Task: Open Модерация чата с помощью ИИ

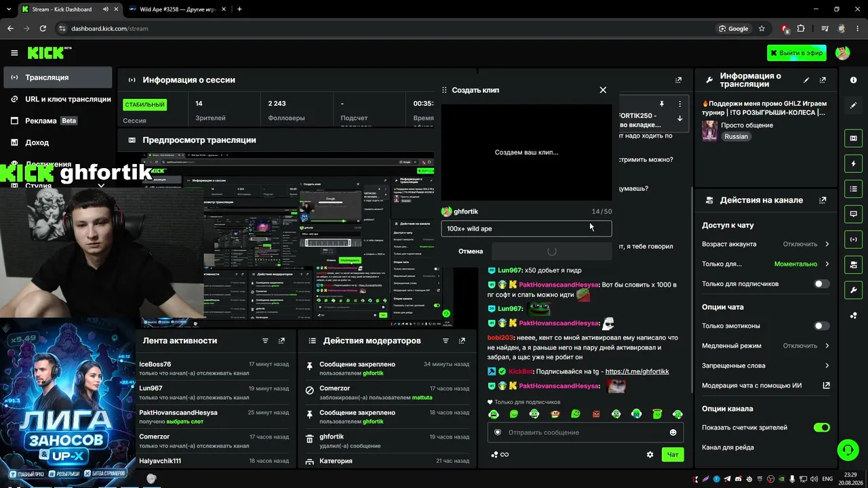Action: 766,386
